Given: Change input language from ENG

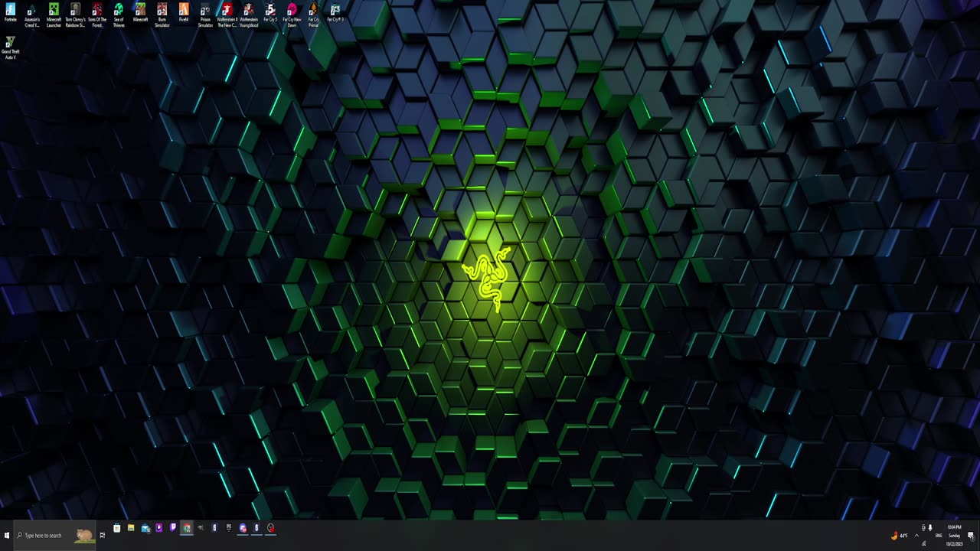Looking at the screenshot, I should [939, 536].
